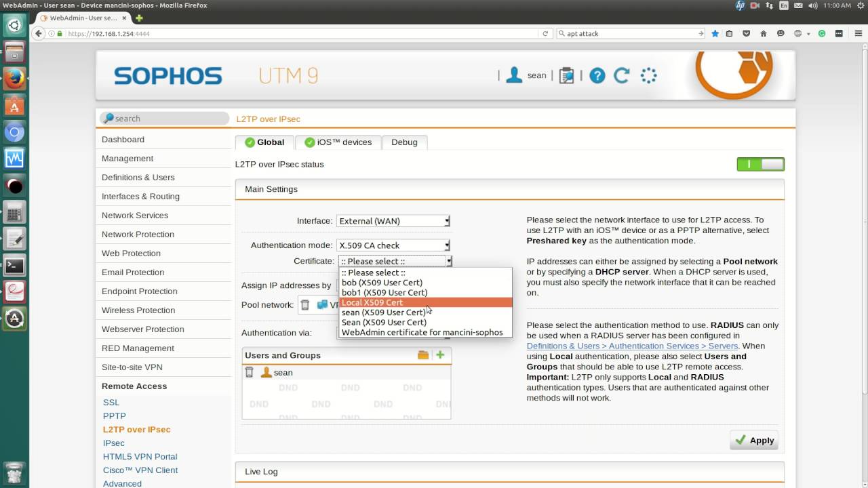Viewport: 868px width, 488px height.
Task: Follow the Authentication Services > Servers link
Action: pyautogui.click(x=632, y=346)
